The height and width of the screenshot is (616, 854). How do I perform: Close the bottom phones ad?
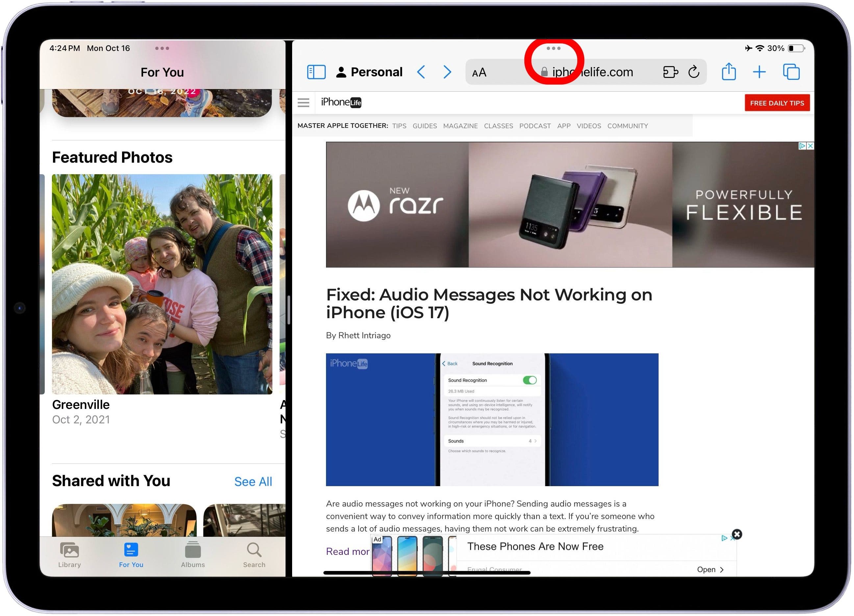[737, 534]
